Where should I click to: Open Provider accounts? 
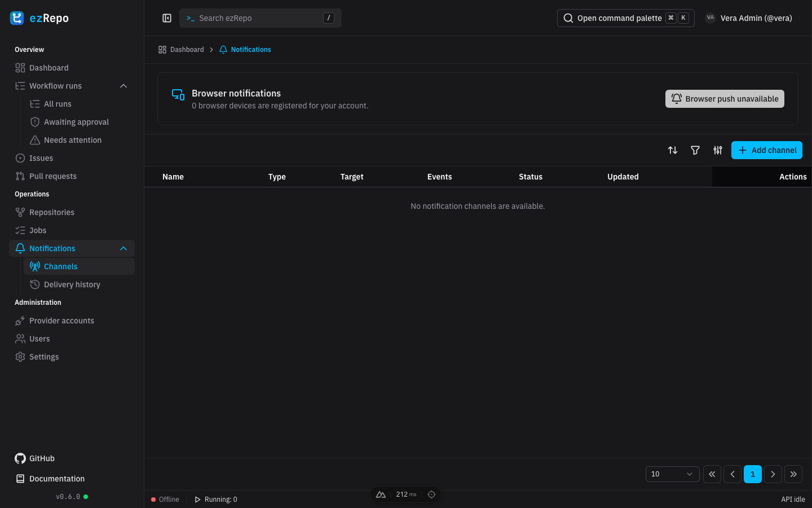click(72, 321)
